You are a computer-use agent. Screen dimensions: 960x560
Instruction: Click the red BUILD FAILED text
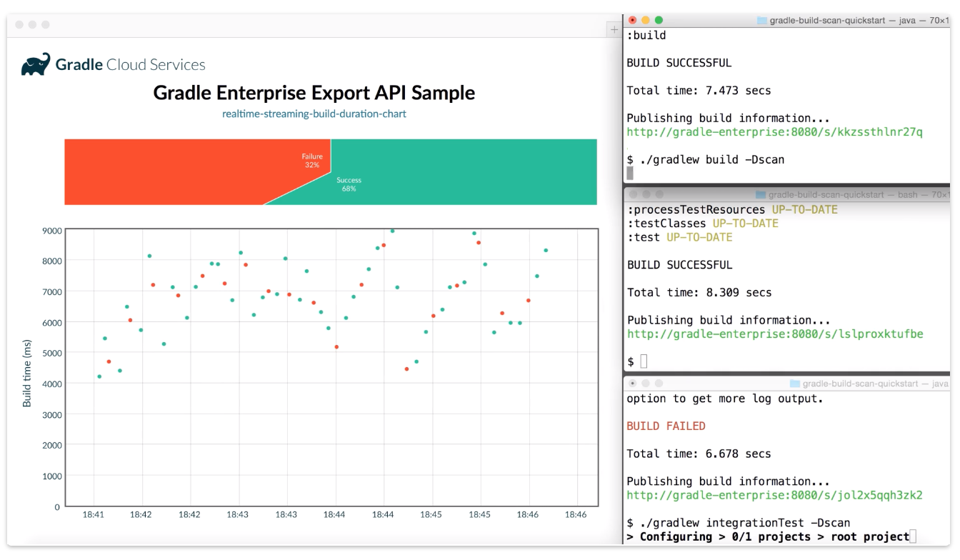(666, 426)
